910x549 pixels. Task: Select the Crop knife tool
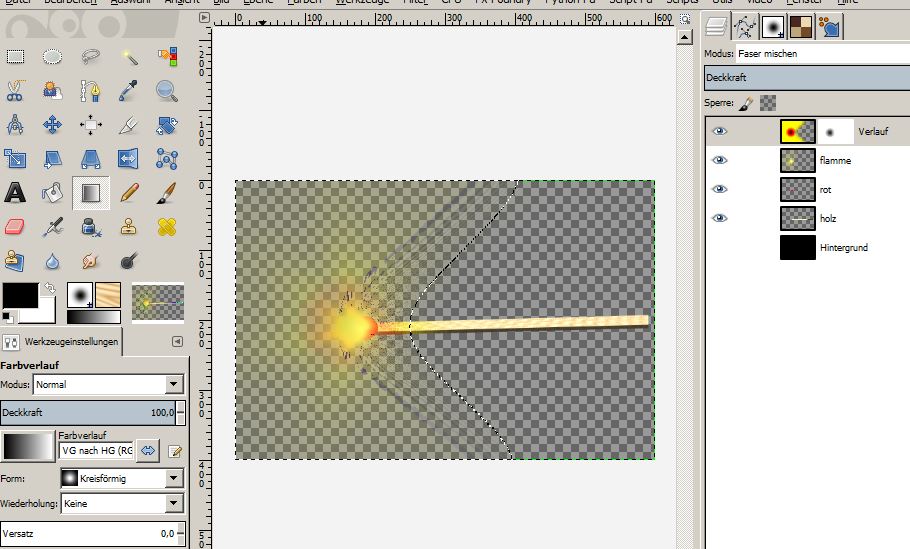click(x=129, y=125)
